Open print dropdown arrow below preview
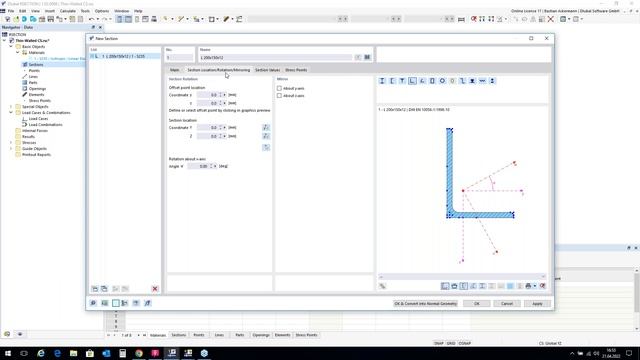This screenshot has width=640, height=360. (535, 286)
